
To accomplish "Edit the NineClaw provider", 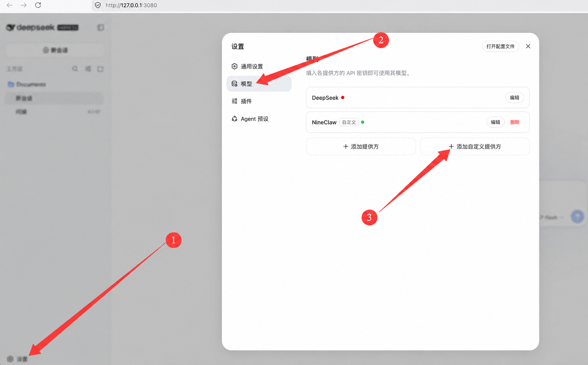I will (x=495, y=122).
